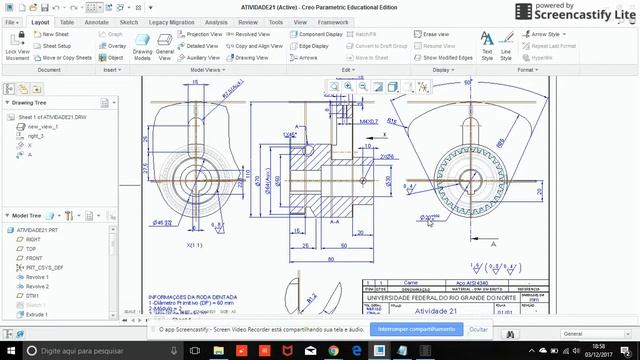Open the datum display filters dropdown

point(423,87)
